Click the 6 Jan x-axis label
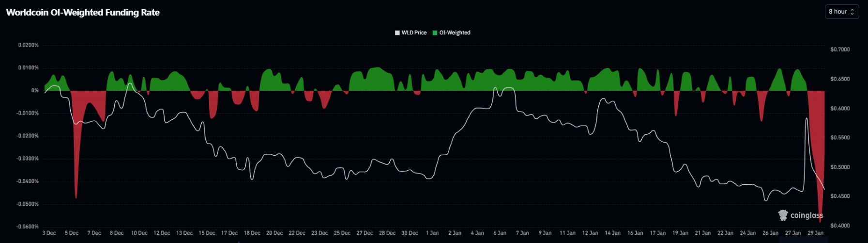This screenshot has height=243, width=868. click(x=500, y=233)
